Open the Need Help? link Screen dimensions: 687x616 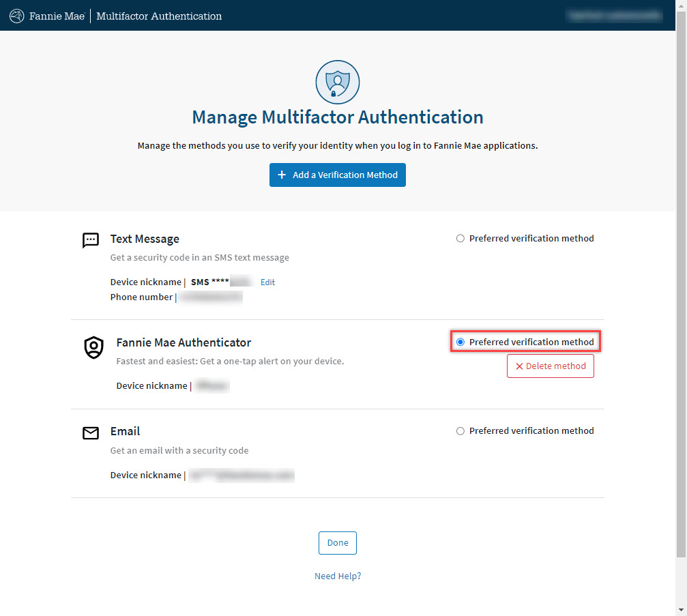337,576
